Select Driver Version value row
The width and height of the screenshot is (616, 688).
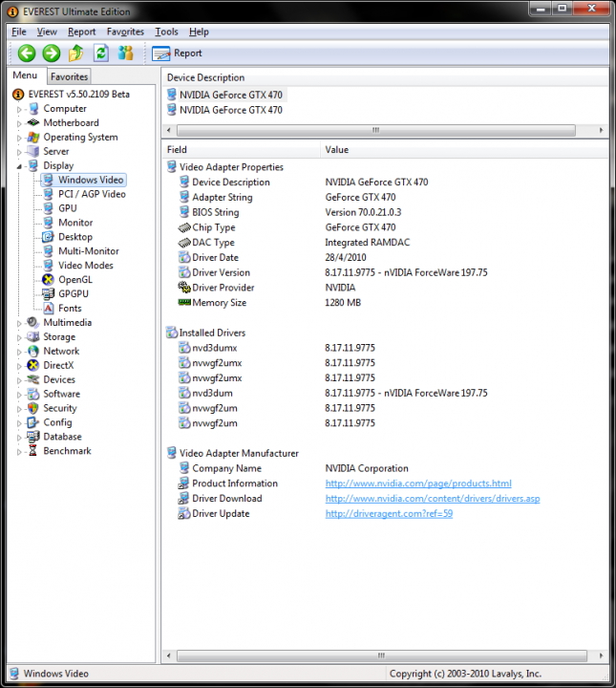point(406,272)
